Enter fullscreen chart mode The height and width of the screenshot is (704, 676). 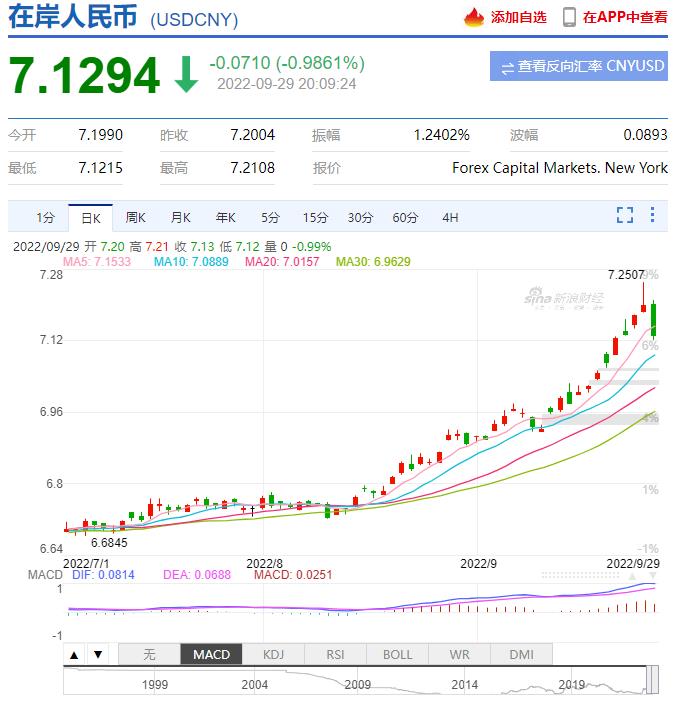pyautogui.click(x=625, y=215)
